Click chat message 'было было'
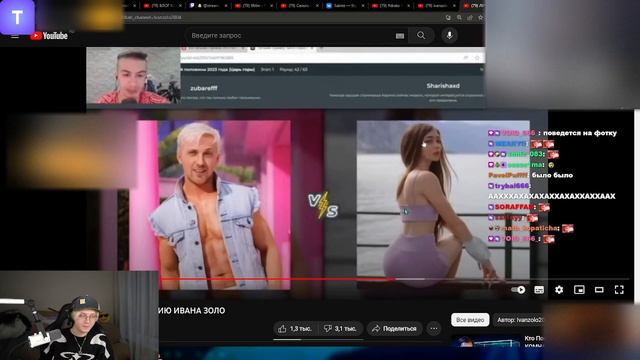 pyautogui.click(x=553, y=175)
